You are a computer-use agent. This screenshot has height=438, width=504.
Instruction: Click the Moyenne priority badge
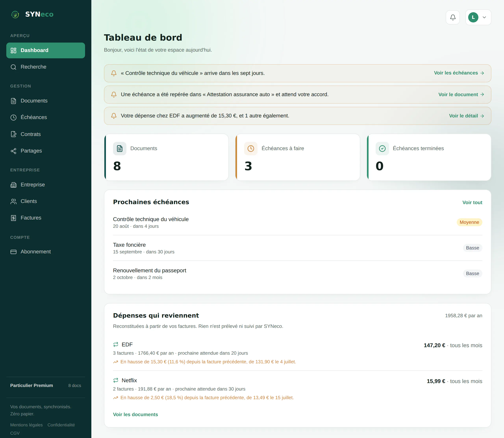click(469, 222)
